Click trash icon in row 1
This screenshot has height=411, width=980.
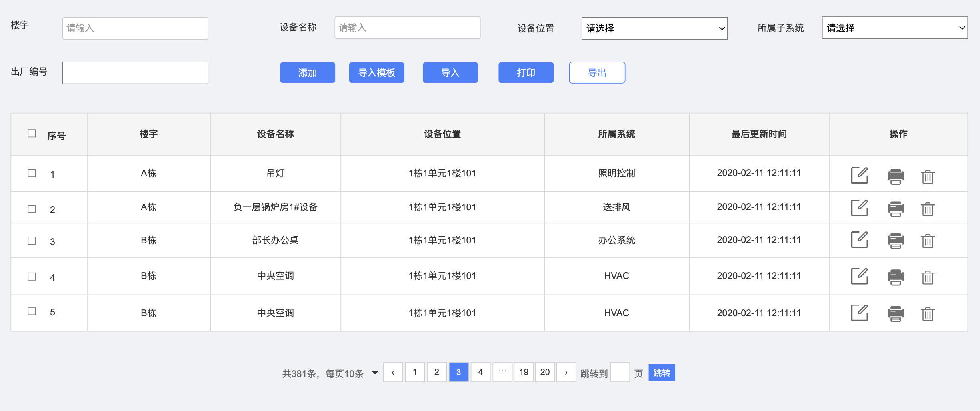tap(928, 176)
